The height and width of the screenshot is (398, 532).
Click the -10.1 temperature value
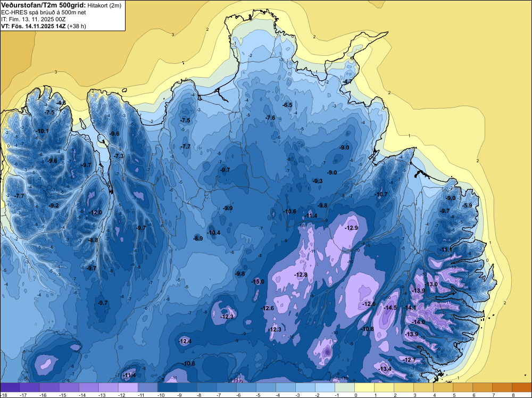[42, 131]
